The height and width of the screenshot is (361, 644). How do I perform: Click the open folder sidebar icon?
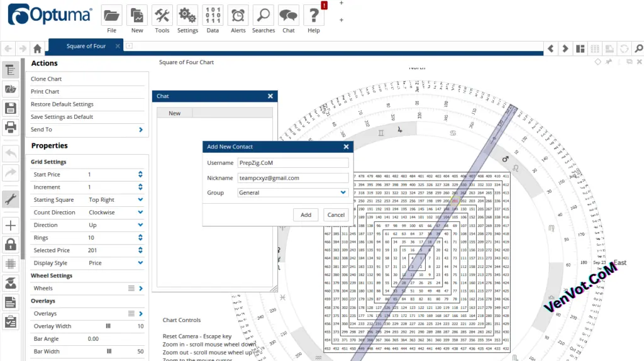coord(11,89)
